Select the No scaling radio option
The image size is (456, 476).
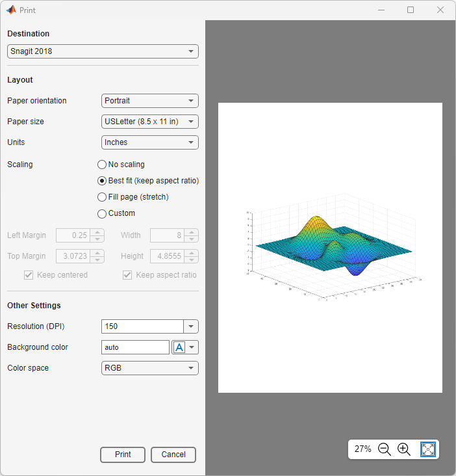click(102, 165)
